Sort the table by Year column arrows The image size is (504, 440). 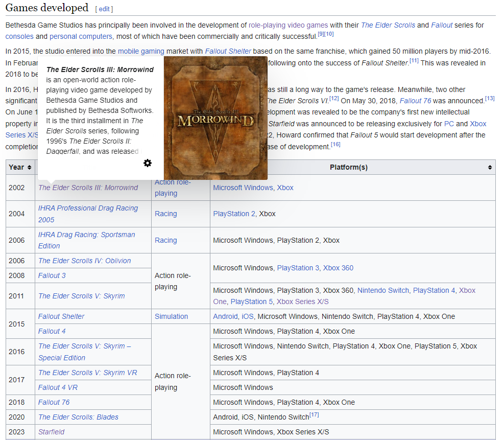(x=29, y=168)
